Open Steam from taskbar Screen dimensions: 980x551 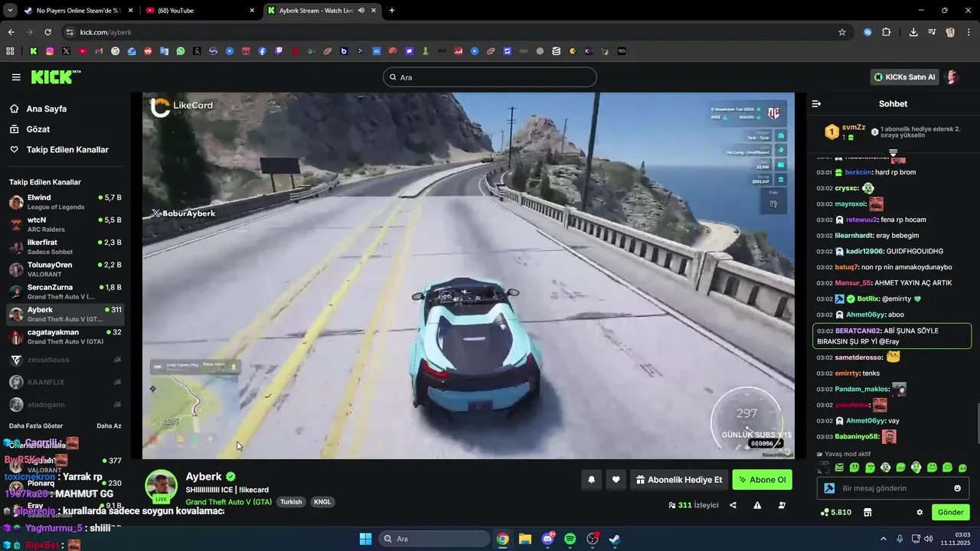(614, 539)
